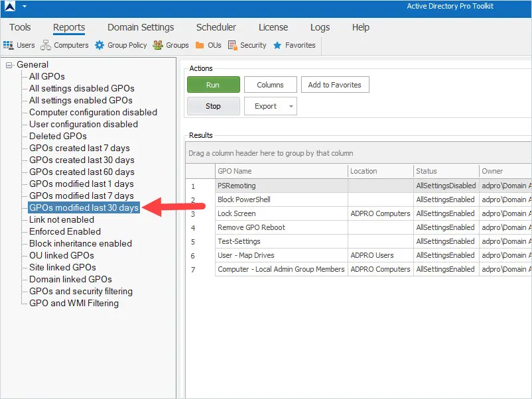Click the Active Directory Pro logo icon
The image size is (532, 399).
click(x=10, y=7)
